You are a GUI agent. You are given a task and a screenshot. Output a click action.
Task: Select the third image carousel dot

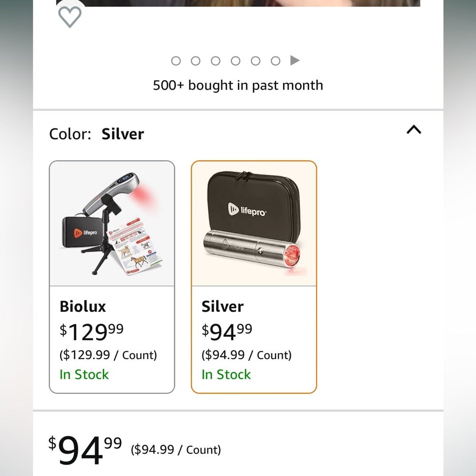click(x=216, y=61)
